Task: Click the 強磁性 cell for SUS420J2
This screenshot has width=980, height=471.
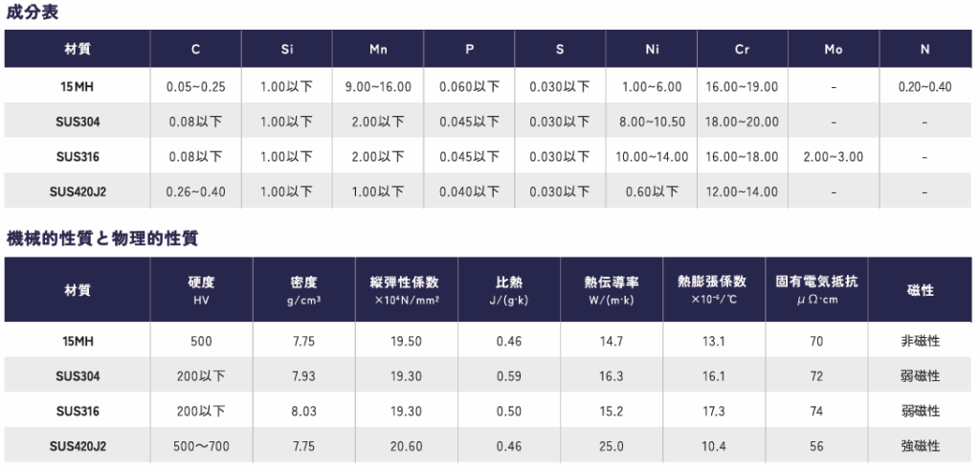Action: click(x=920, y=447)
